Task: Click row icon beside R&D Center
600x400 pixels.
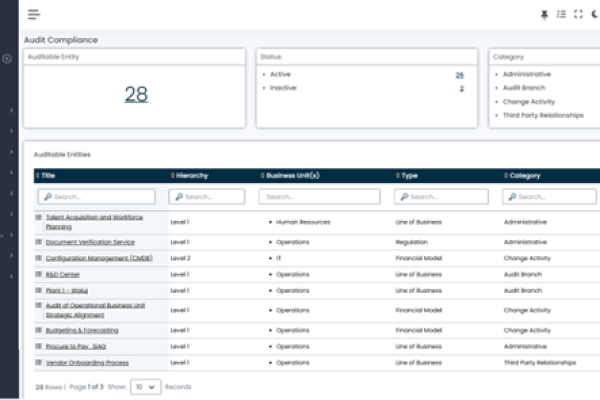Action: coord(39,272)
